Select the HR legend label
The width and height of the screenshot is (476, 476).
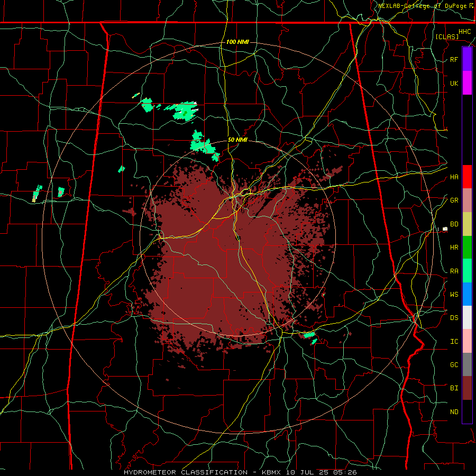coord(454,248)
